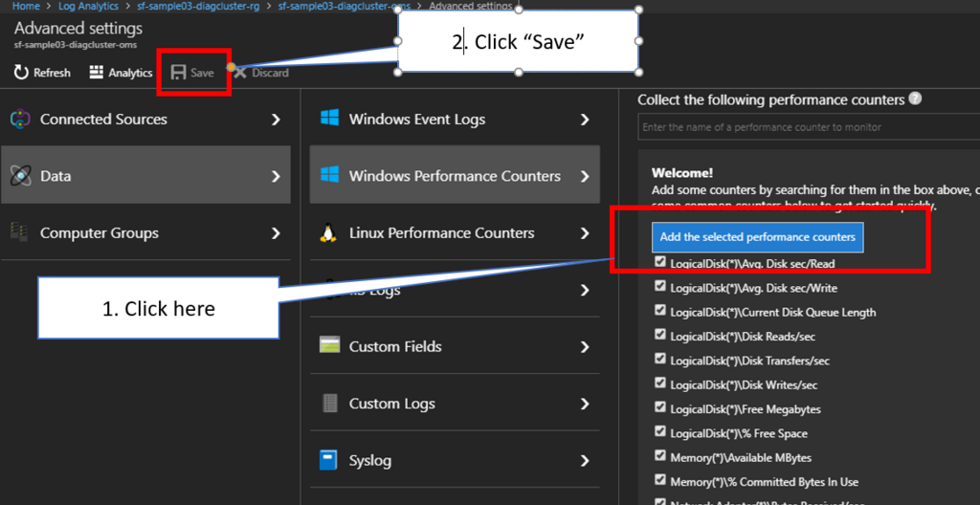Expand Custom Logs chevron
Screen dimensions: 980x505
click(x=585, y=404)
